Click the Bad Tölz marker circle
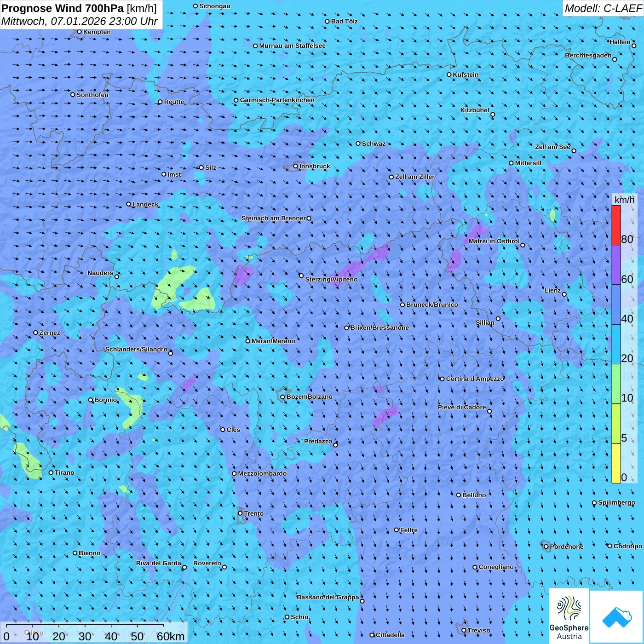 [328, 21]
